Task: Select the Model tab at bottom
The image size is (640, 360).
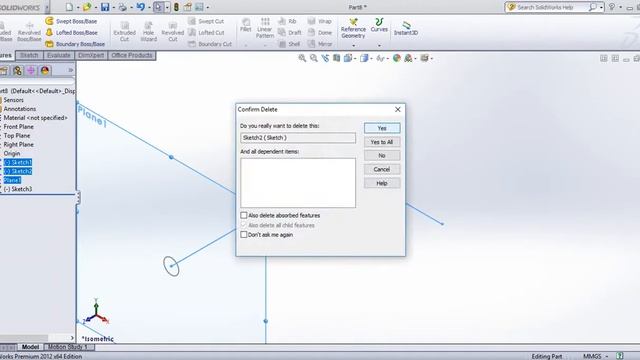Action: tap(30, 347)
